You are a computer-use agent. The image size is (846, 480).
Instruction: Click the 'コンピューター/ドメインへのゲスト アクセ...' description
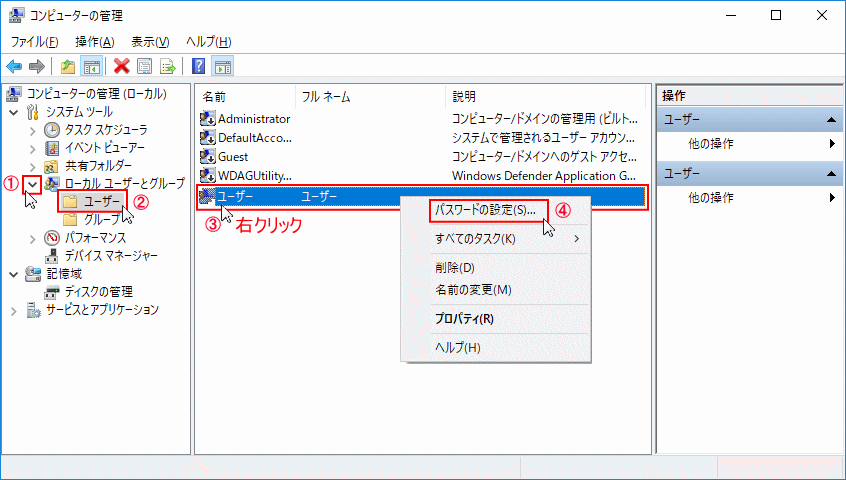pyautogui.click(x=544, y=157)
